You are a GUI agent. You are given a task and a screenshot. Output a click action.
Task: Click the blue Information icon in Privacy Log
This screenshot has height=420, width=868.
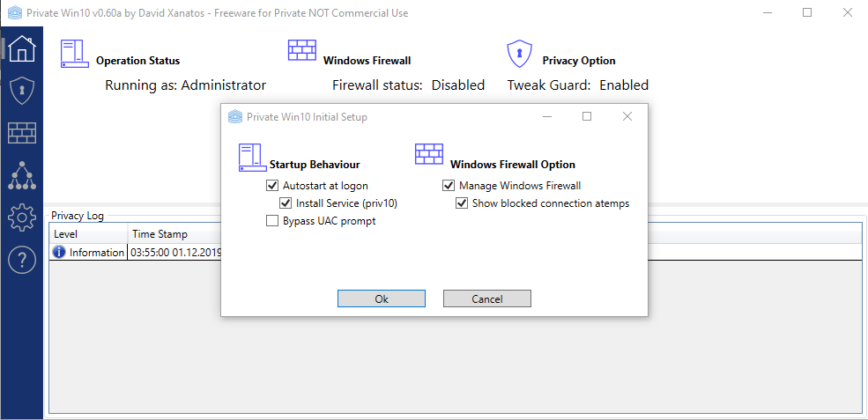(59, 252)
